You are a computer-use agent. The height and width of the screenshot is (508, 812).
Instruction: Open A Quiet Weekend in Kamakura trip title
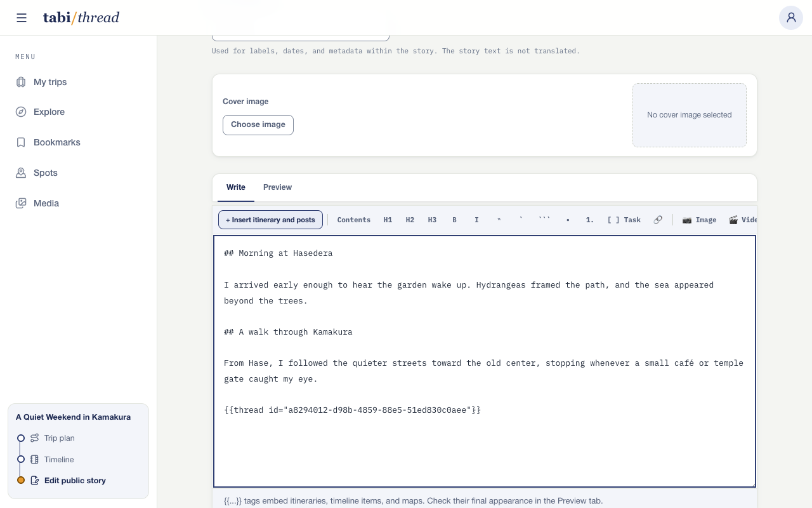point(73,417)
